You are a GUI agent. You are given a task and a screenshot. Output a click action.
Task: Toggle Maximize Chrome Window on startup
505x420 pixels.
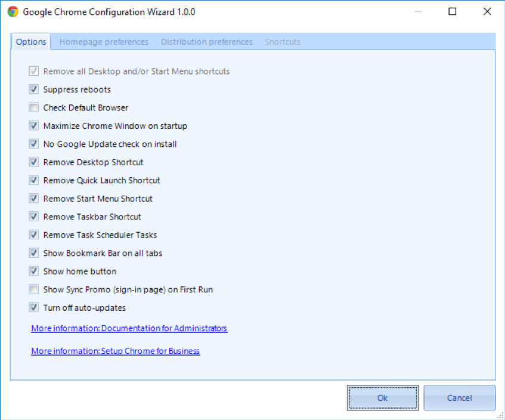point(34,125)
